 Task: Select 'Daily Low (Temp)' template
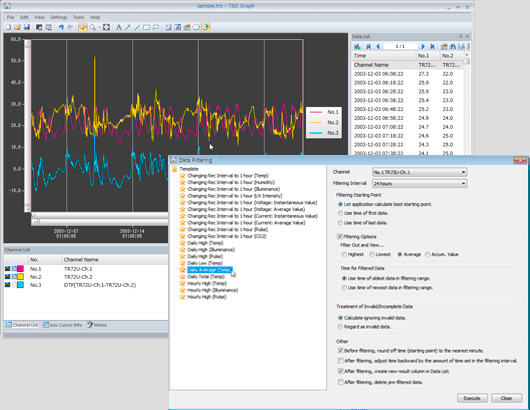(205, 263)
